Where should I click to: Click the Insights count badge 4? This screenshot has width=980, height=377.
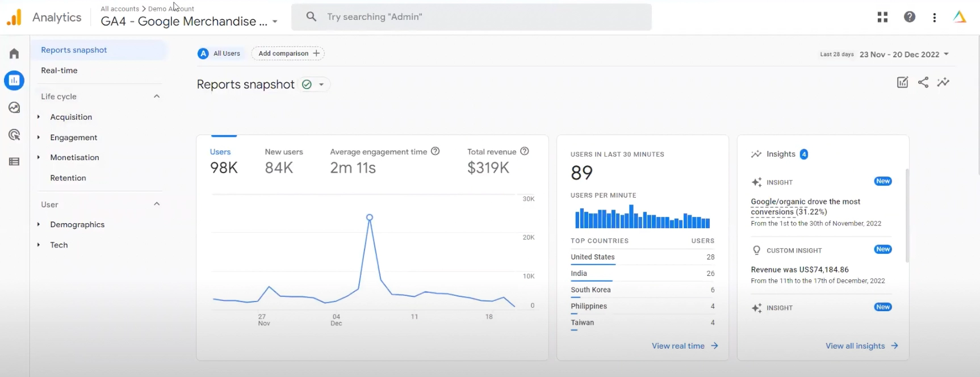click(804, 154)
